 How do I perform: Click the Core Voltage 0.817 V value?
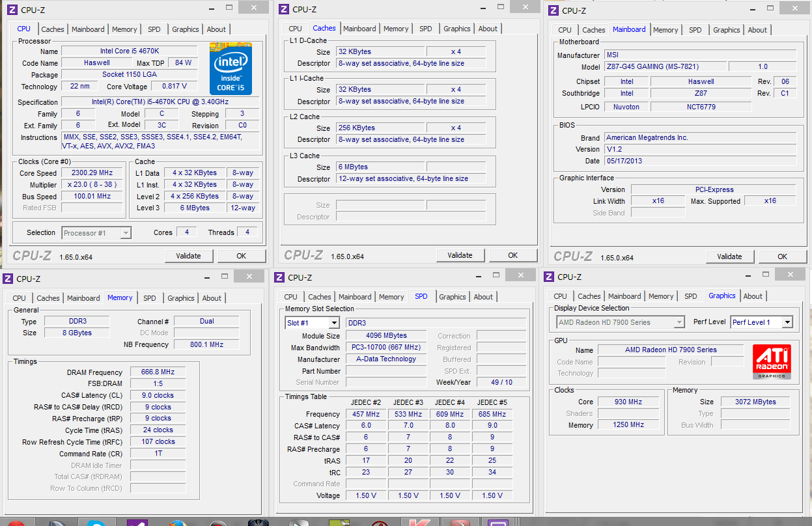click(174, 87)
